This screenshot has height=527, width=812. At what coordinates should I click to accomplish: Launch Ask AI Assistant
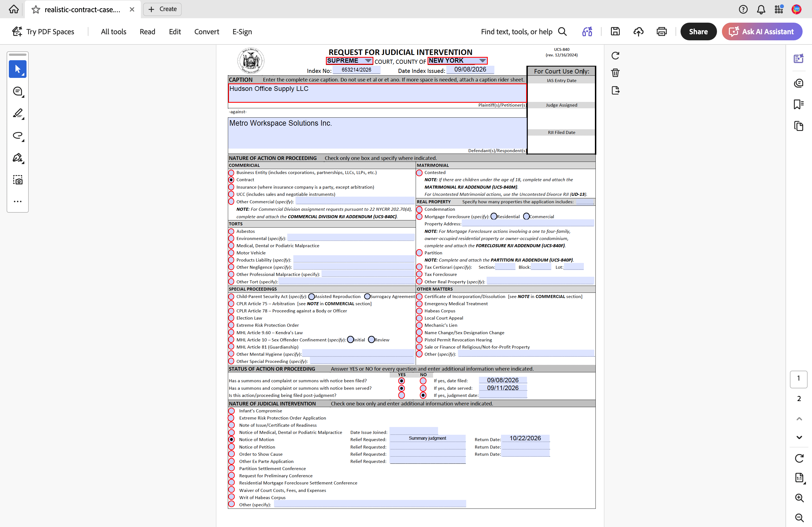click(x=762, y=32)
